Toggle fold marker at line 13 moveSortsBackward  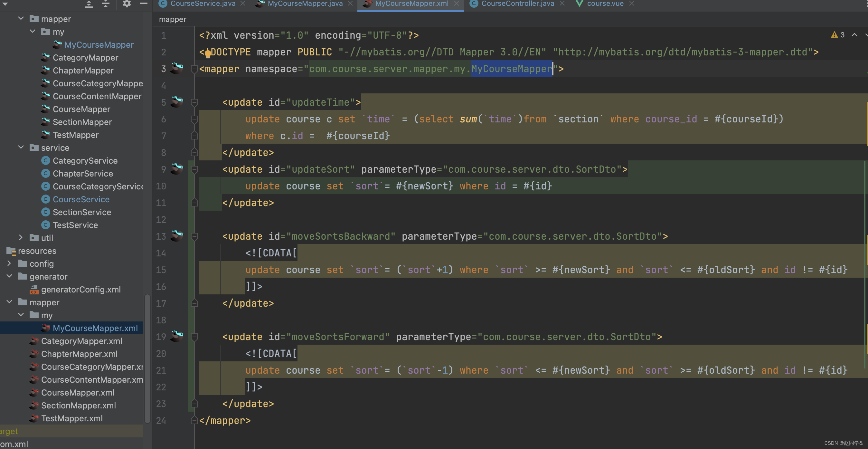click(194, 236)
